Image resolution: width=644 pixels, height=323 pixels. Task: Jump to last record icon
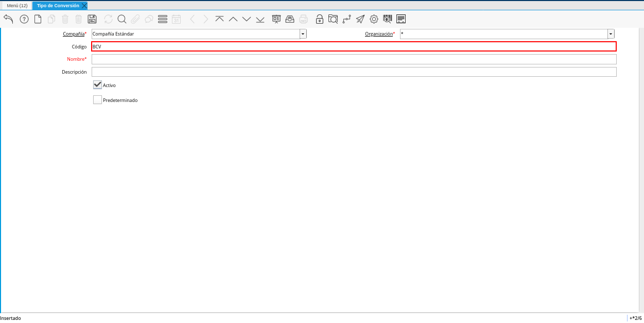pyautogui.click(x=260, y=19)
